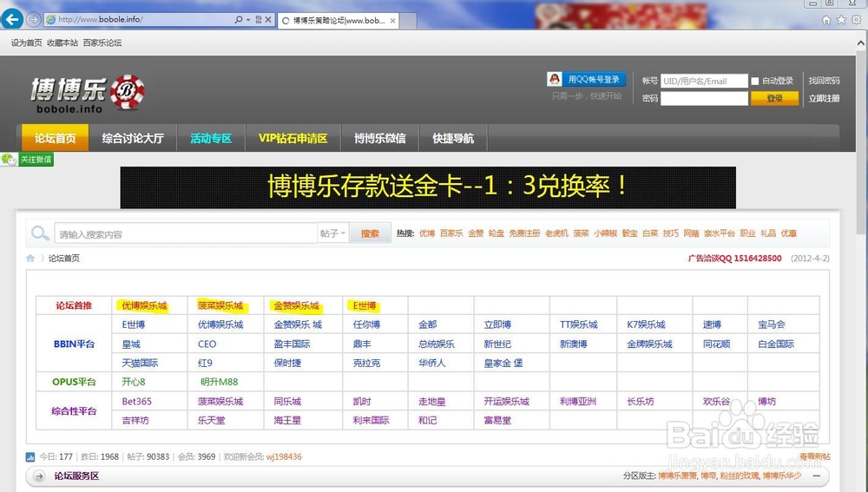Click the 海王星 link
The width and height of the screenshot is (868, 492).
(x=287, y=421)
